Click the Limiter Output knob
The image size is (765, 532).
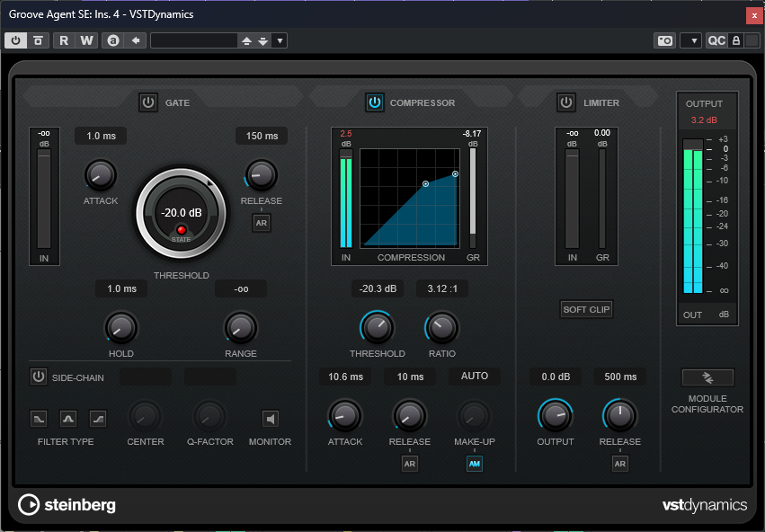pos(556,416)
